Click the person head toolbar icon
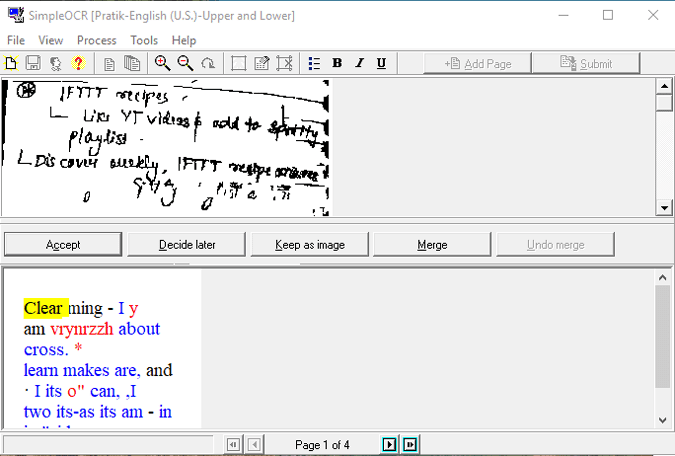This screenshot has width=675, height=456. [56, 63]
